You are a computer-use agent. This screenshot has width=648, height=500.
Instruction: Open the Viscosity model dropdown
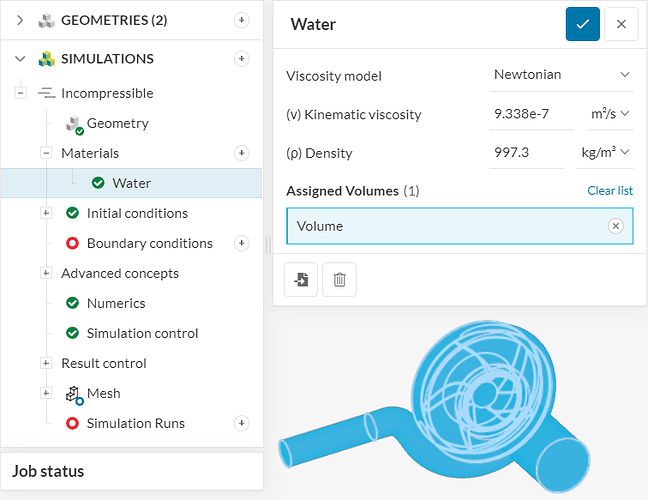click(x=562, y=75)
